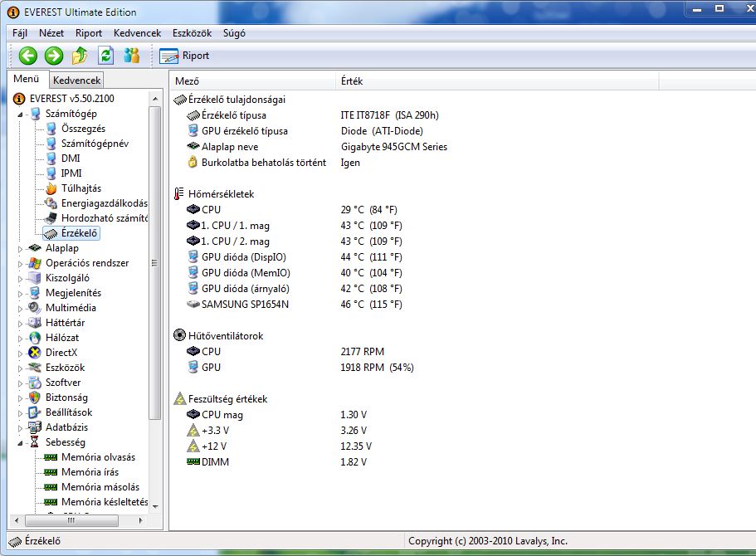Viewport: 756px width, 556px height.
Task: Click the tree horizontal scrollbar thumb
Action: pos(71,521)
